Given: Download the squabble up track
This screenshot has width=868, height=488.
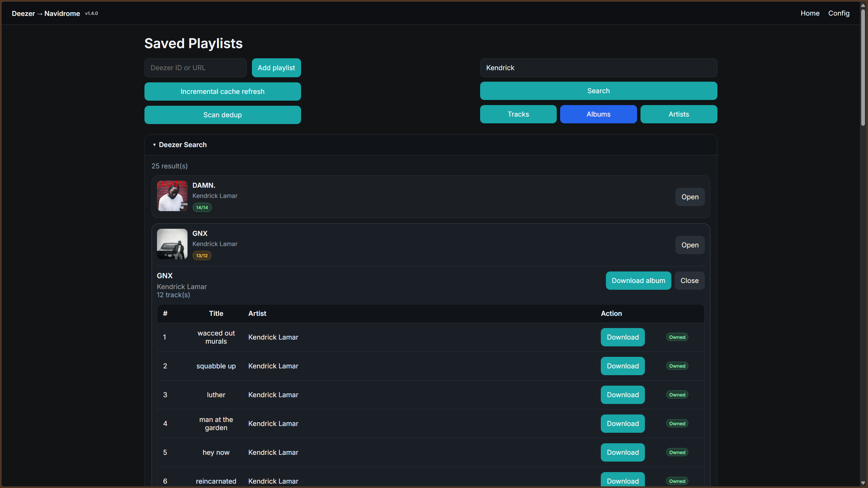Looking at the screenshot, I should point(623,366).
